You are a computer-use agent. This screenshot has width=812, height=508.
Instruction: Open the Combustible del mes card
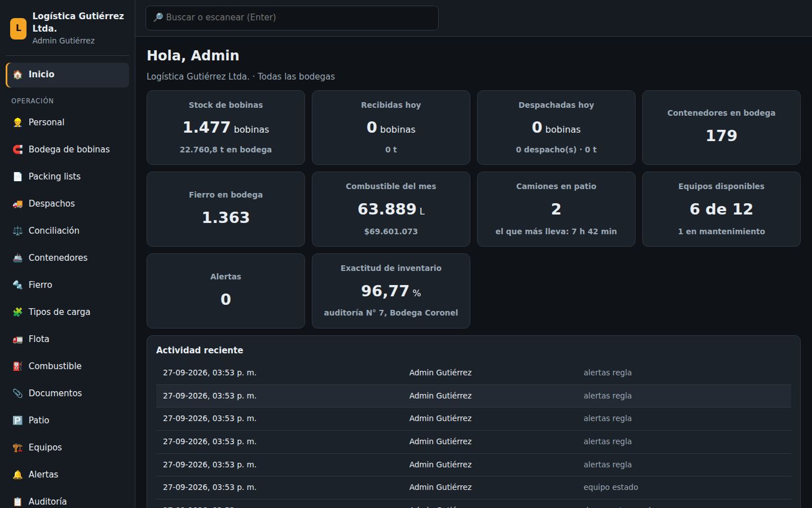pyautogui.click(x=391, y=209)
